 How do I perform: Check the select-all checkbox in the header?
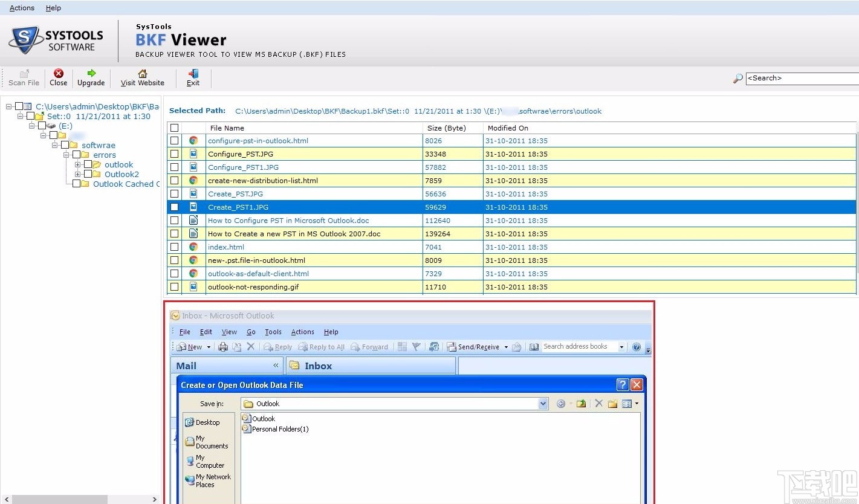[174, 128]
